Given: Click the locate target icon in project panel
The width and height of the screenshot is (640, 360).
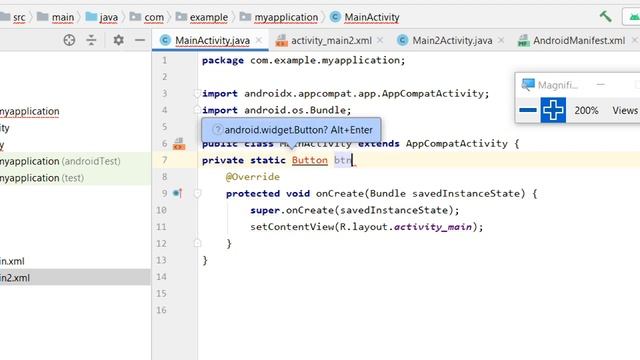Looking at the screenshot, I should click(69, 40).
